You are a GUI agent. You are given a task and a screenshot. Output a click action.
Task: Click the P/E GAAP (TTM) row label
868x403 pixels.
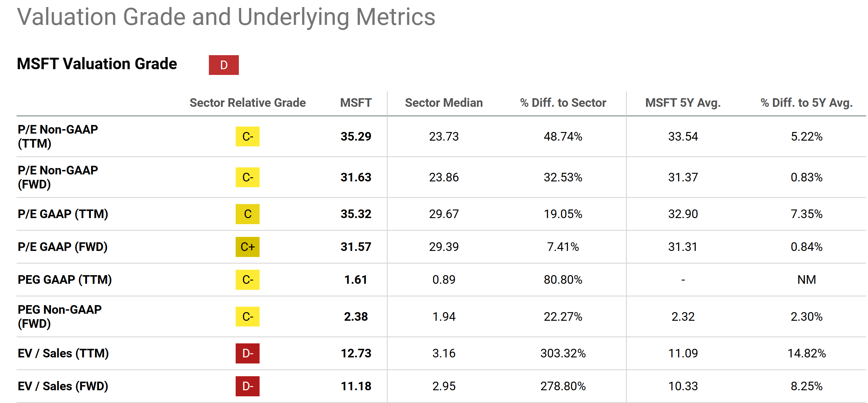[x=63, y=214]
